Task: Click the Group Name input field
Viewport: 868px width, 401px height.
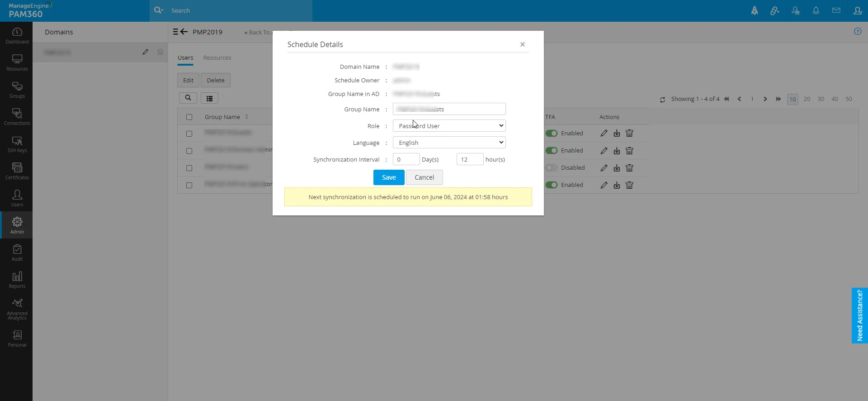Action: (x=449, y=109)
